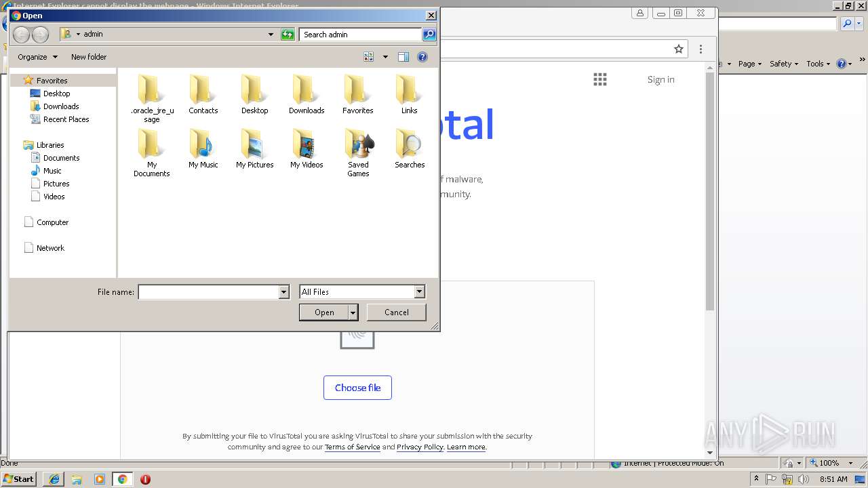Open the .oracle_jre_usage folder

152,99
